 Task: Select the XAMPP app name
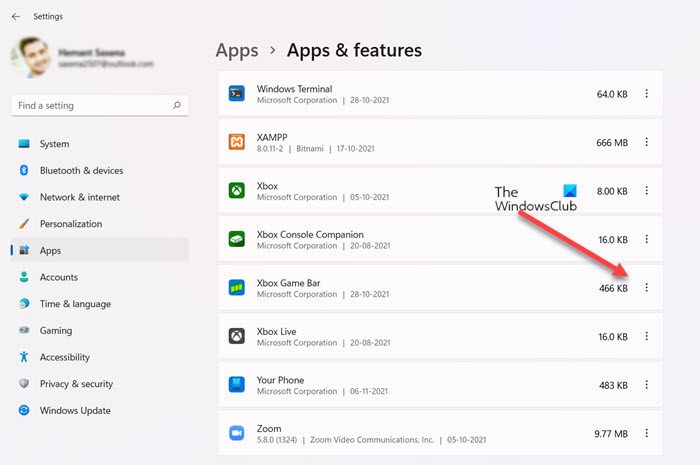pos(272,137)
